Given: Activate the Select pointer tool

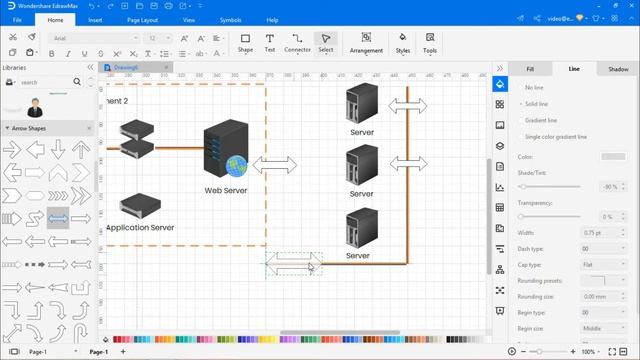Looking at the screenshot, I should [x=325, y=43].
